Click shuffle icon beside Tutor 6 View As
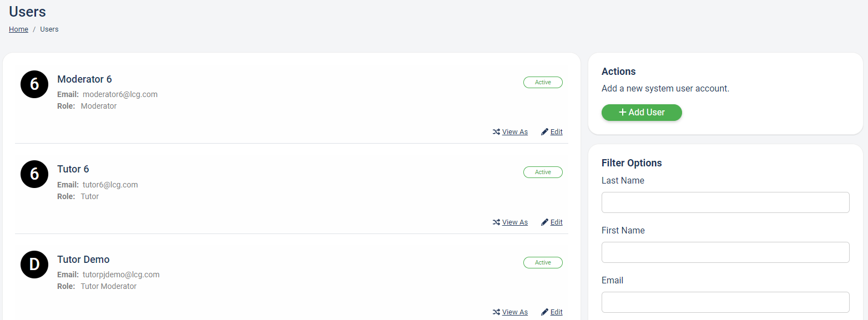This screenshot has height=320, width=868. pos(496,222)
